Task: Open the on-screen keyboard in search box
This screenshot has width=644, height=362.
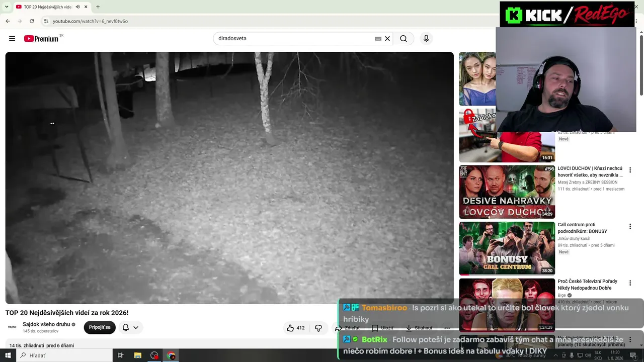Action: [378, 39]
